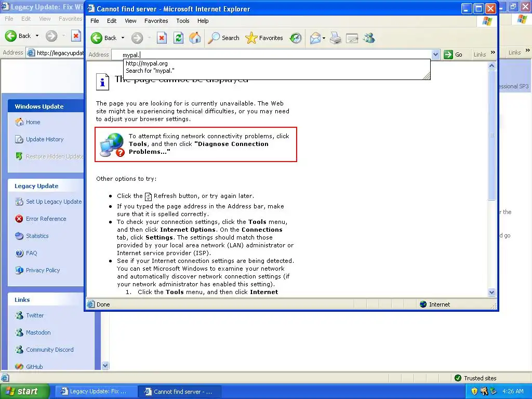Expand the Links chevron in the Legacy Update window
Viewport: 532px width, 399px height.
[528, 50]
